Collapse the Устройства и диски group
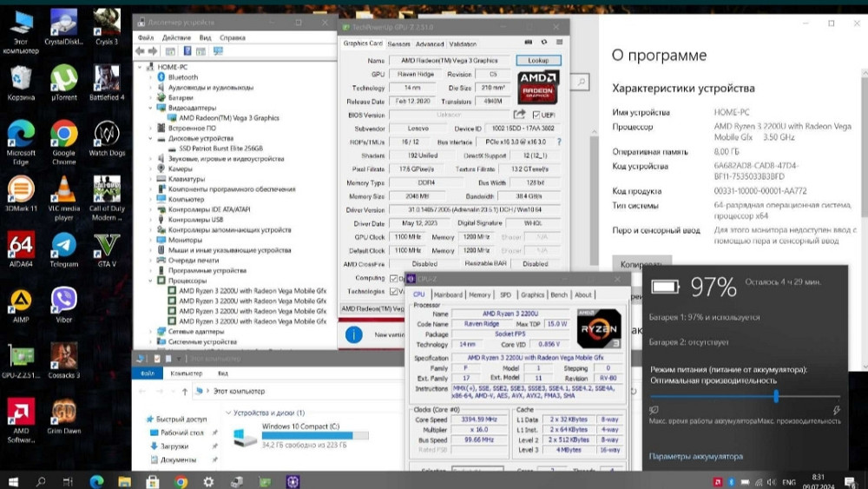 click(228, 413)
